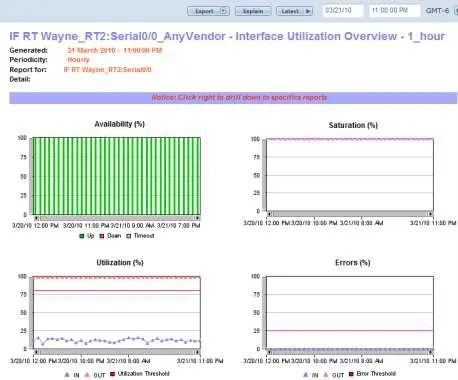Open the Export dropdown button
The height and width of the screenshot is (380, 458).
click(x=208, y=11)
